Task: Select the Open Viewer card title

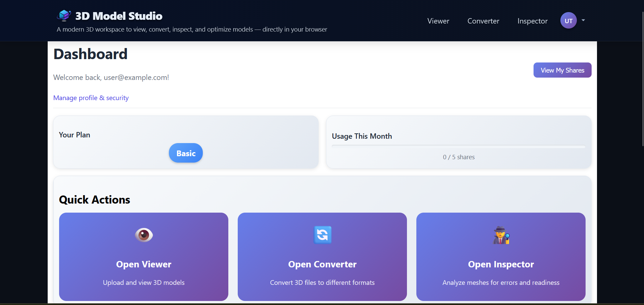Action: point(144,264)
